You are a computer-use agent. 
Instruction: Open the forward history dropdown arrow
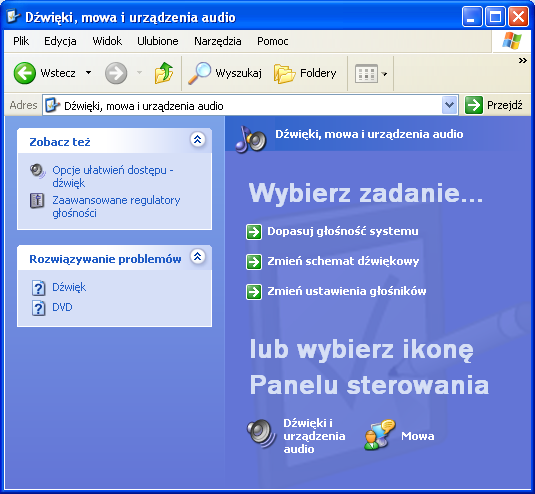pos(139,73)
